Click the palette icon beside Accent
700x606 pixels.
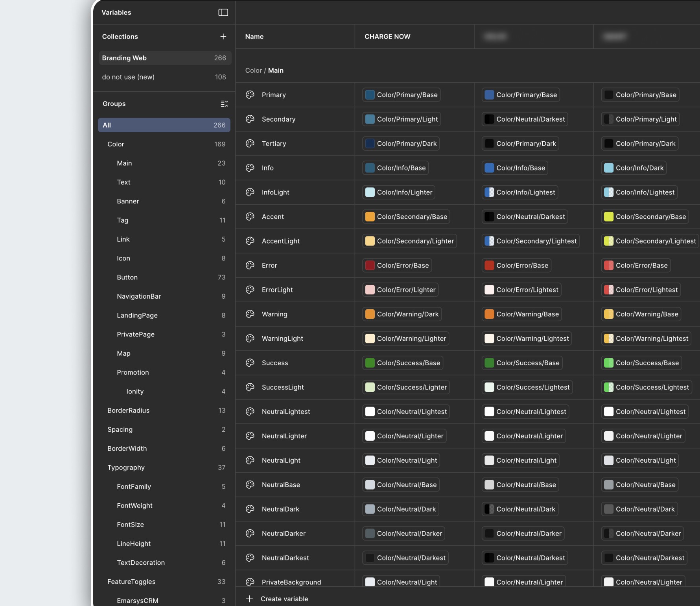tap(250, 217)
